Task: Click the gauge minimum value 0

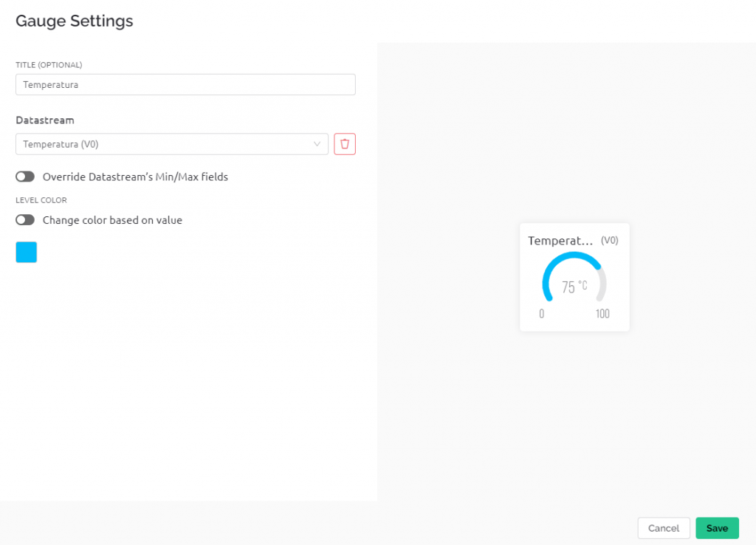Action: tap(541, 314)
